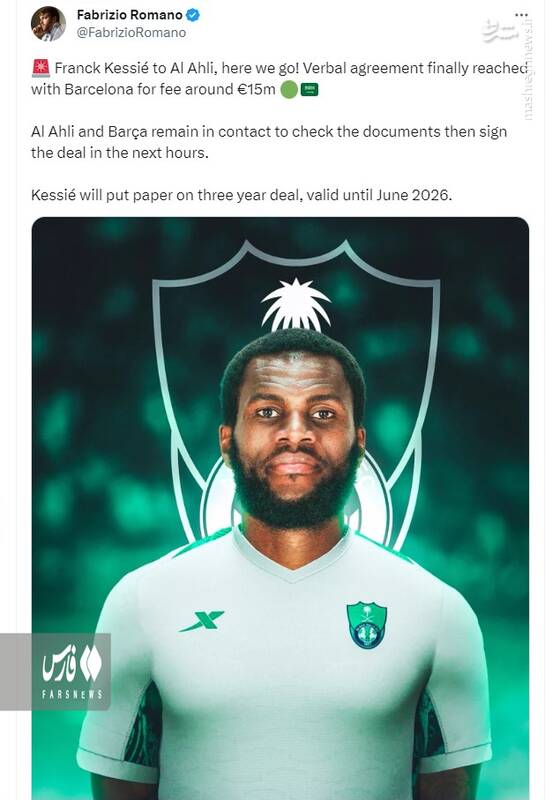The height and width of the screenshot is (800, 552).
Task: Click the Fars News logo watermark
Action: click(55, 671)
